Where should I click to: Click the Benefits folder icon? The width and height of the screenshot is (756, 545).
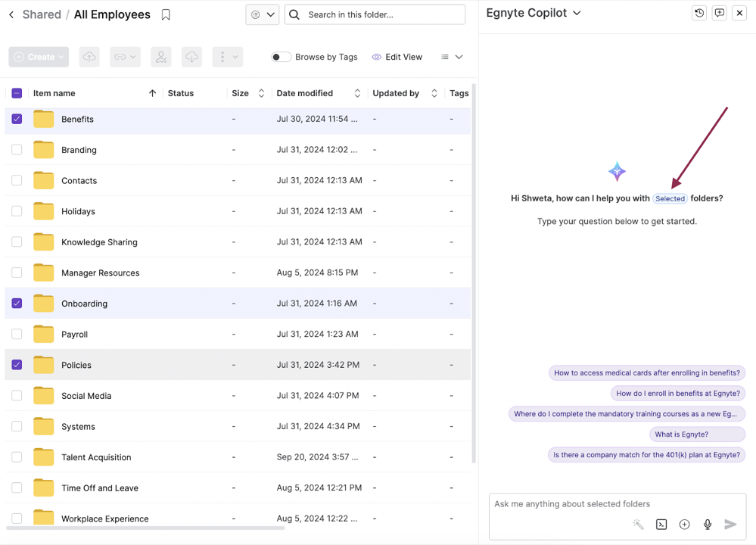pyautogui.click(x=43, y=119)
